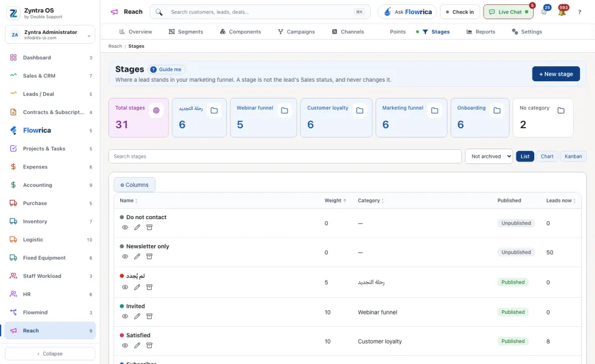Click the red color dot of لم يُجدد stage
The image size is (595, 364).
pyautogui.click(x=122, y=276)
